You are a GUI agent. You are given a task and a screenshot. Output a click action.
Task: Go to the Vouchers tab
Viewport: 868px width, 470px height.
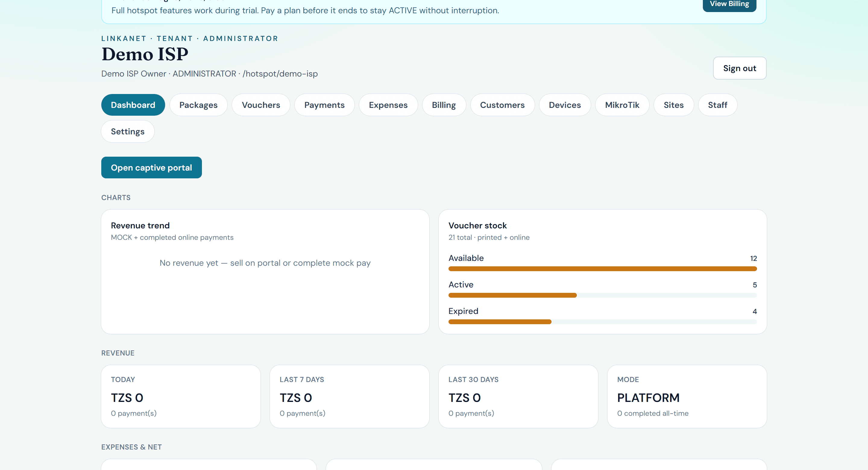(x=261, y=105)
